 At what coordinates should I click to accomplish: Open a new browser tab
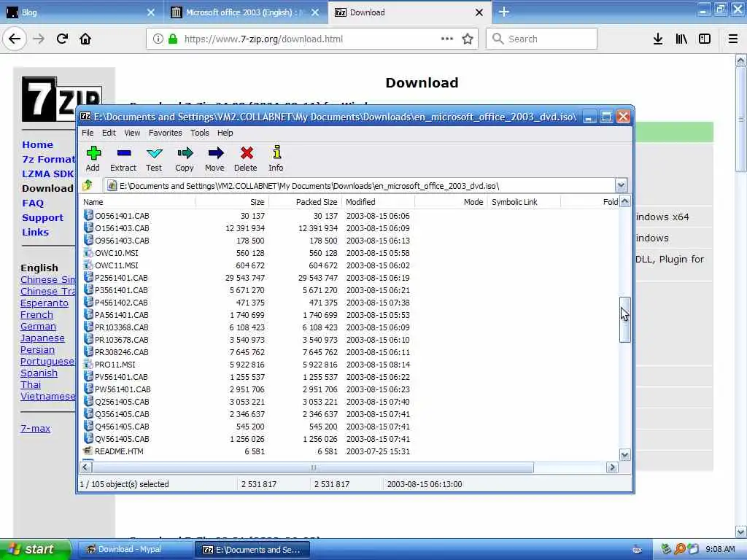(504, 12)
